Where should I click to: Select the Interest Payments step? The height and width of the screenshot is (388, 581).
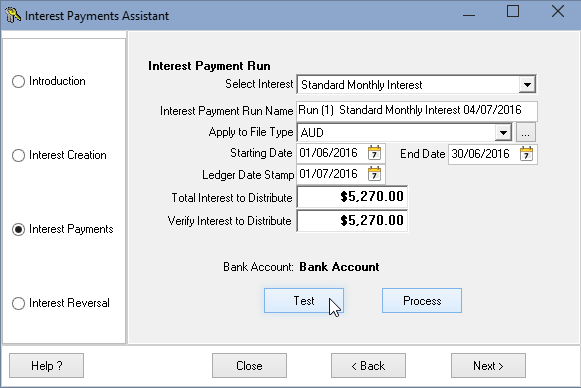tap(62, 229)
